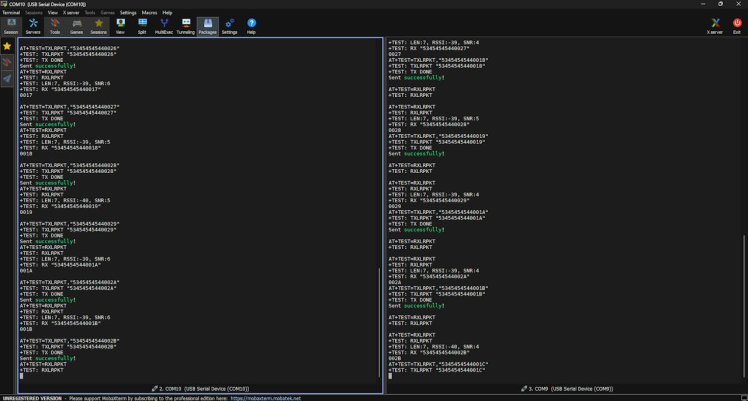Screen dimensions: 748x401
Task: Click the Packages toolbar icon
Action: click(x=208, y=25)
